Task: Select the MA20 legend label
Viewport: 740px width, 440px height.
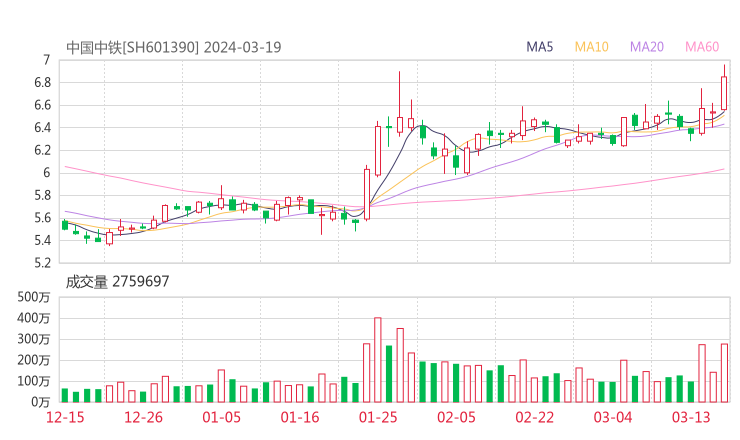Action: 647,47
